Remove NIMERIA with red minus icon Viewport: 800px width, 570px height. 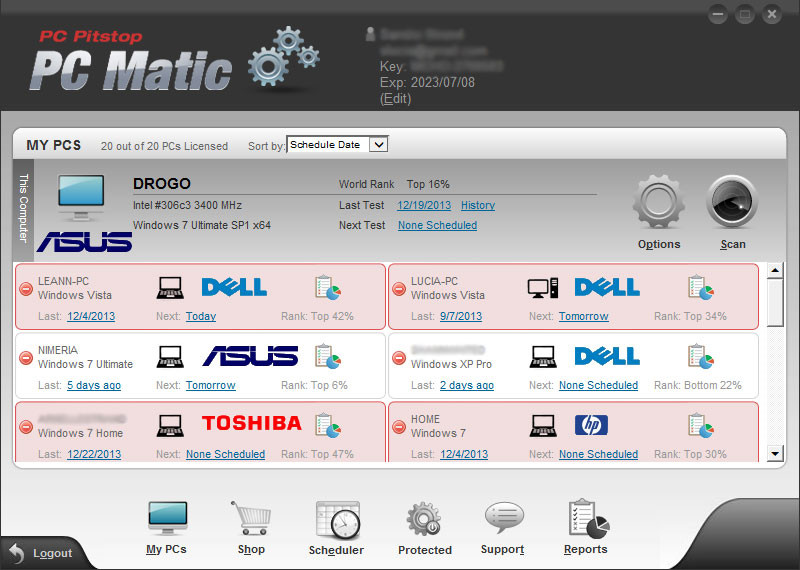26,358
